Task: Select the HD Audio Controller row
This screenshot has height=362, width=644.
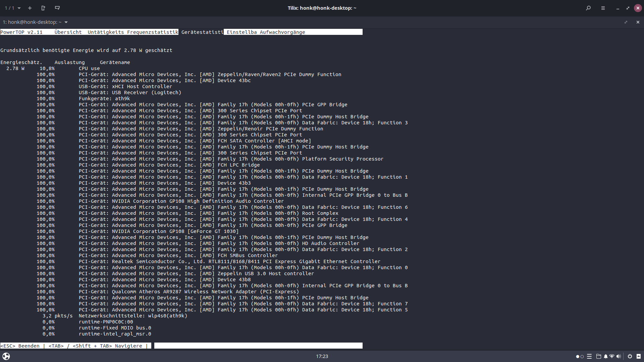Action: 198,243
